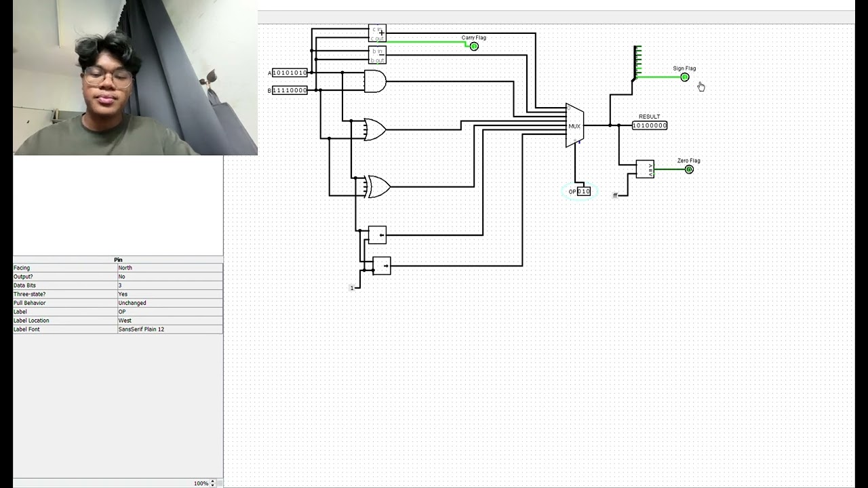The height and width of the screenshot is (488, 868).
Task: Edit the Label property value OP
Action: [x=170, y=312]
